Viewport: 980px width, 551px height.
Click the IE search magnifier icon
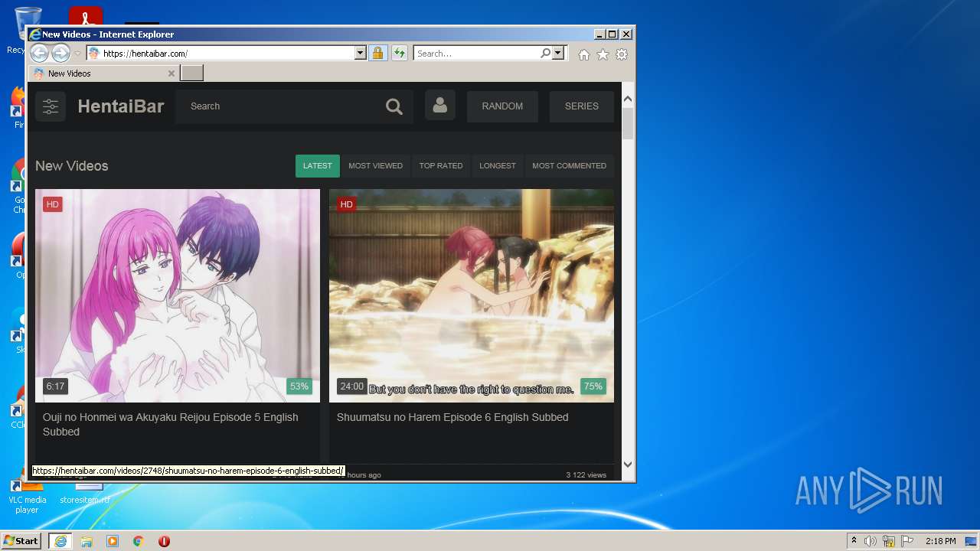click(x=545, y=54)
